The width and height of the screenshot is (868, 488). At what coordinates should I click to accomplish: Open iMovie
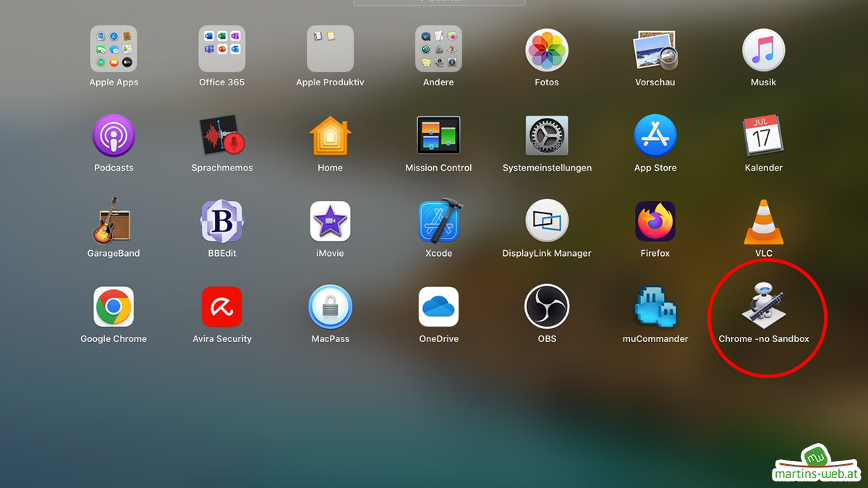[331, 221]
